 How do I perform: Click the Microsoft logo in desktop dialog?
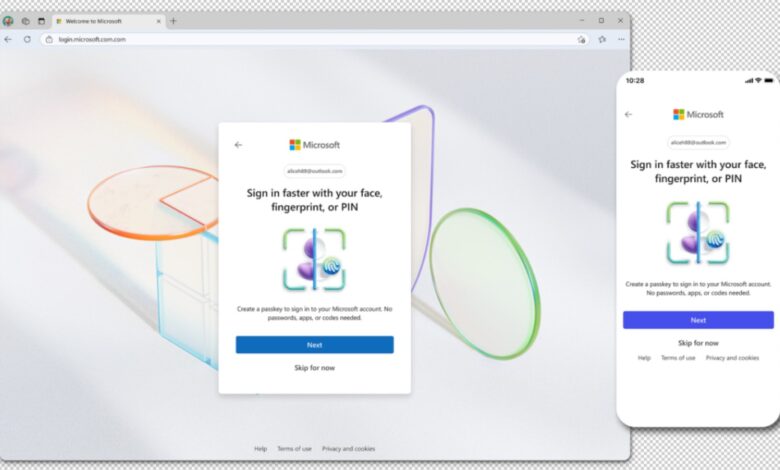coord(314,145)
